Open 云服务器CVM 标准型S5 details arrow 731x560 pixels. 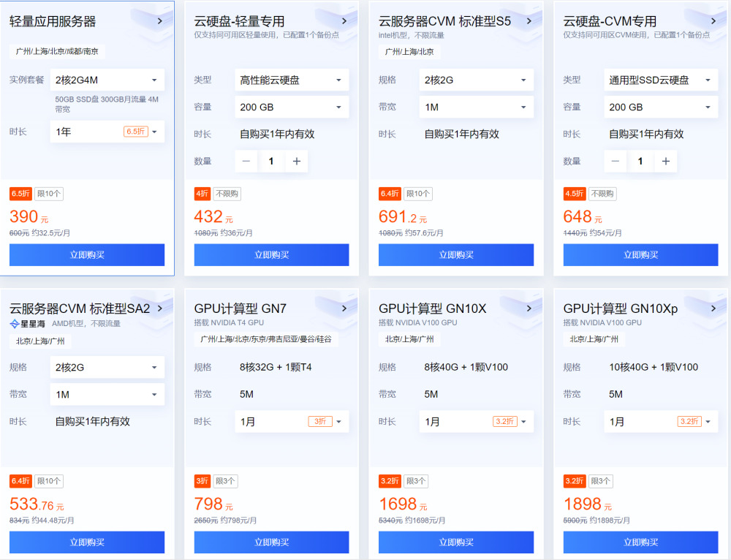click(529, 21)
